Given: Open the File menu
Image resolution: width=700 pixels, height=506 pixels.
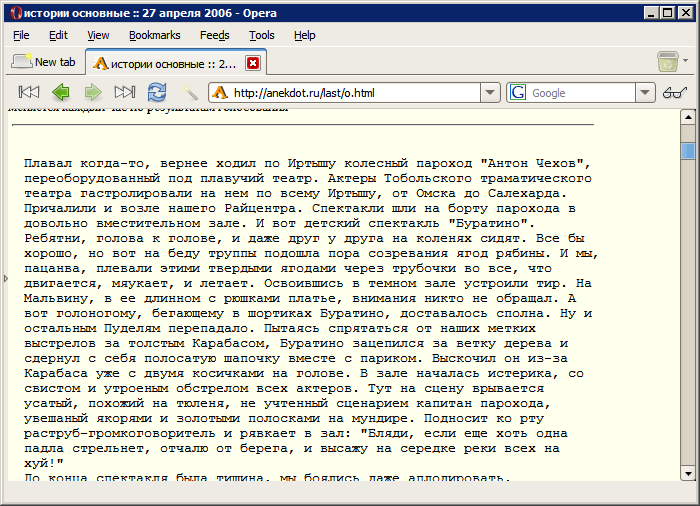Looking at the screenshot, I should click(21, 35).
